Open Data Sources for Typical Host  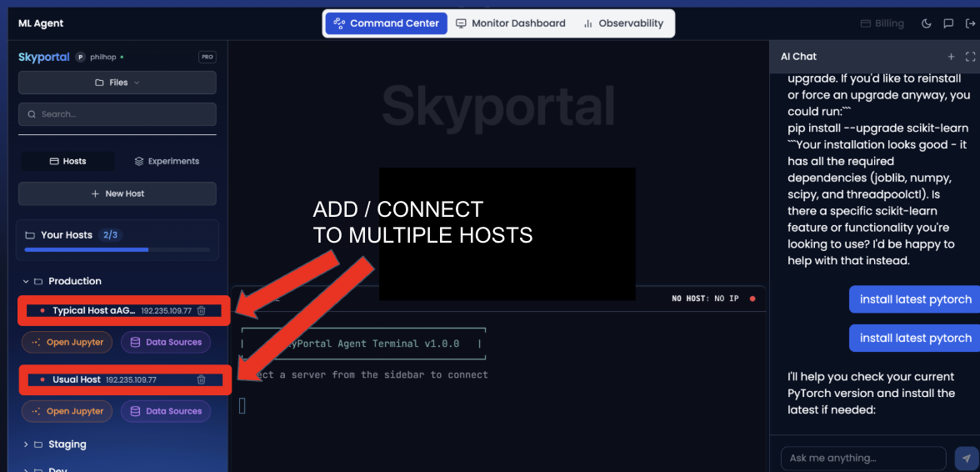(x=166, y=343)
